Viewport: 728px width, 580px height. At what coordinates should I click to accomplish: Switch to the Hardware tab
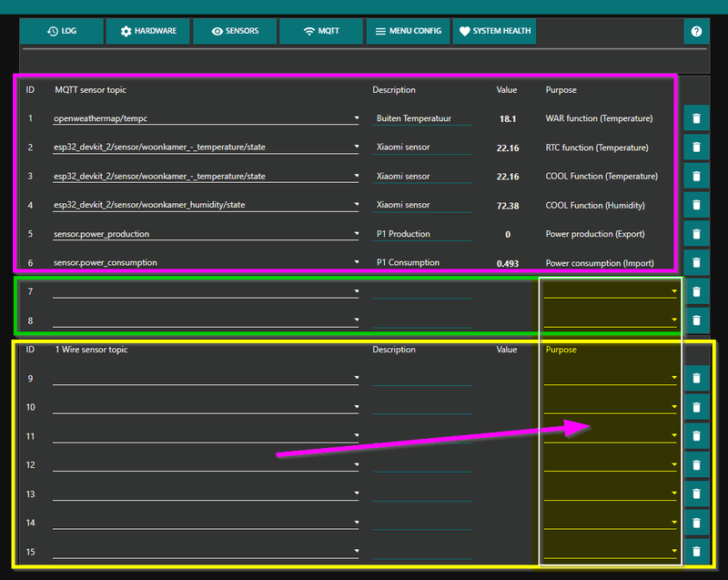148,31
